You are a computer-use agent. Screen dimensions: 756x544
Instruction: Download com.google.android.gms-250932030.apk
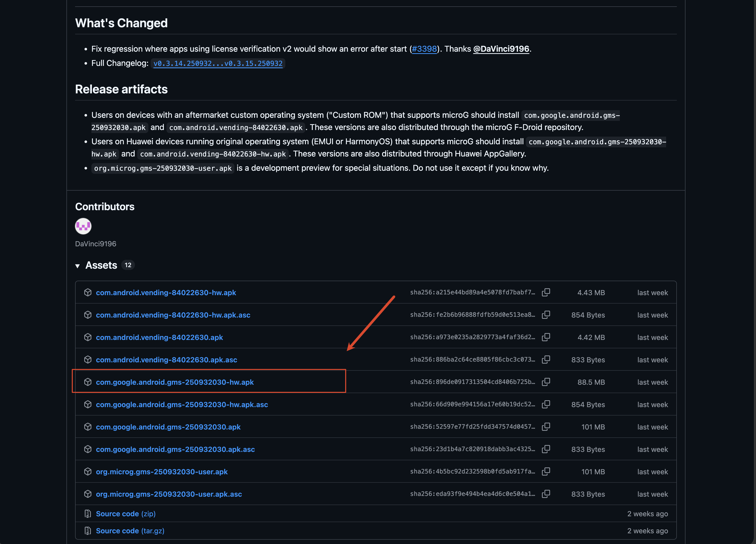tap(168, 427)
